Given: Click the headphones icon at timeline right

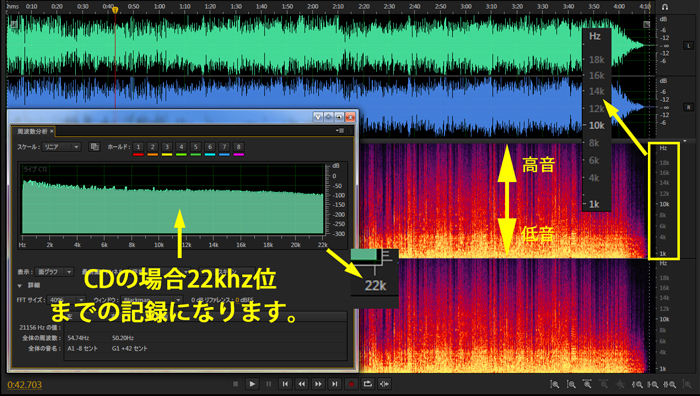Looking at the screenshot, I should coord(665,7).
